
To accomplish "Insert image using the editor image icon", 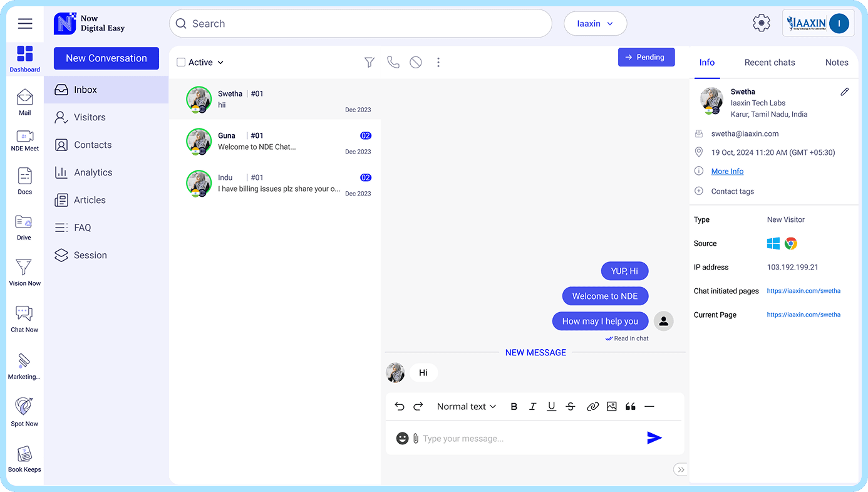I will (612, 407).
